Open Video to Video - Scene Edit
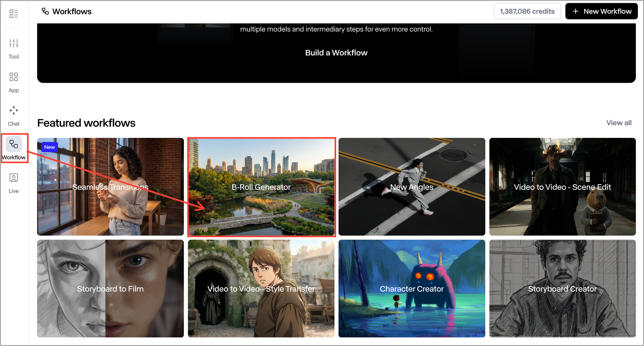The image size is (644, 346). pos(562,187)
